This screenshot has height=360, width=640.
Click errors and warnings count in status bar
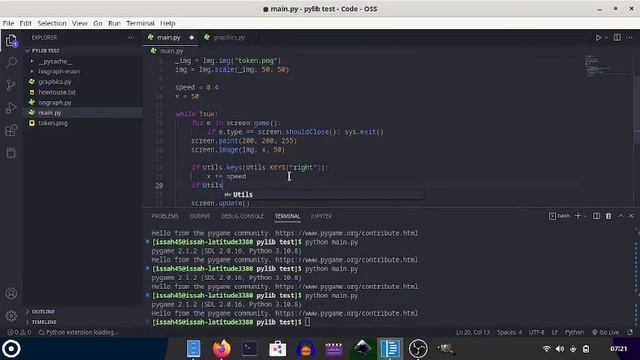pyautogui.click(x=19, y=332)
